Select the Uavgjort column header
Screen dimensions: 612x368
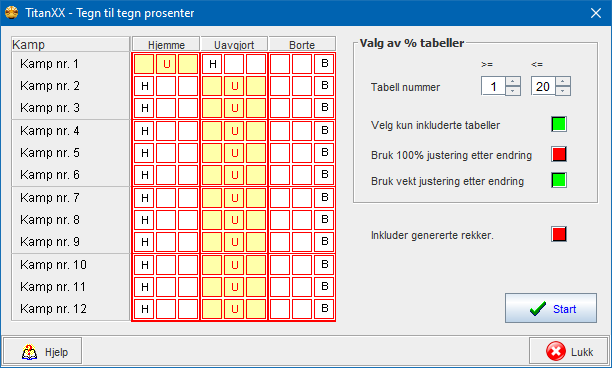point(234,44)
